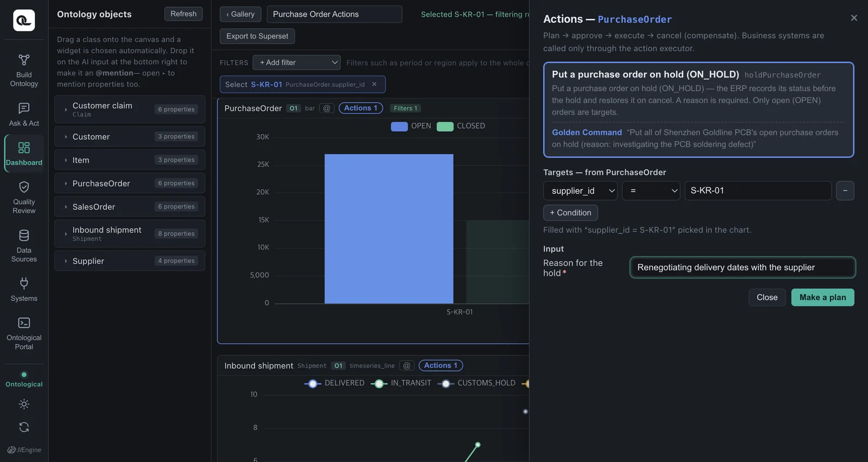Open Actions 1 on Inbound shipment widget
This screenshot has width=868, height=462.
441,365
